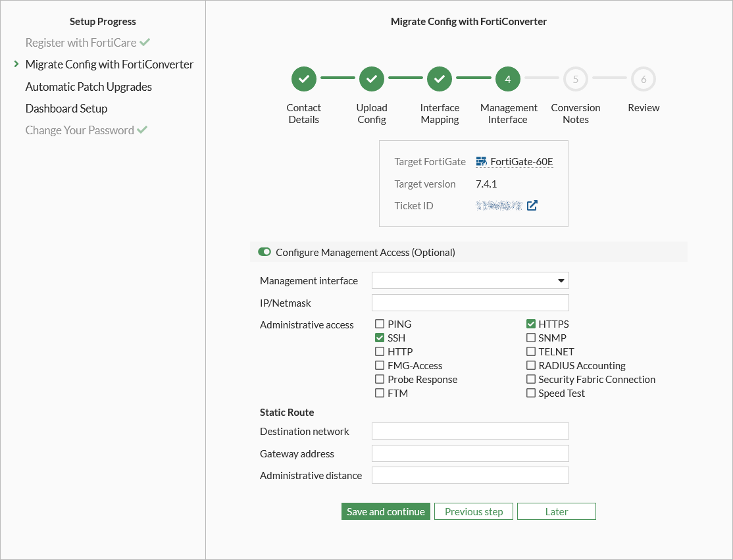The height and width of the screenshot is (560, 733).
Task: Click the Upload Config step checkmark
Action: (x=372, y=79)
